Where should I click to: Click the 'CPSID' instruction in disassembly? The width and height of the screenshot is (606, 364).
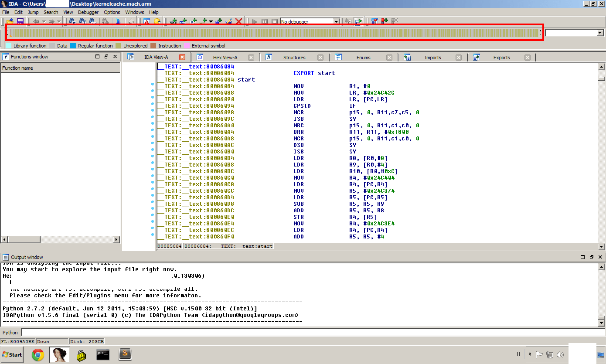[302, 106]
